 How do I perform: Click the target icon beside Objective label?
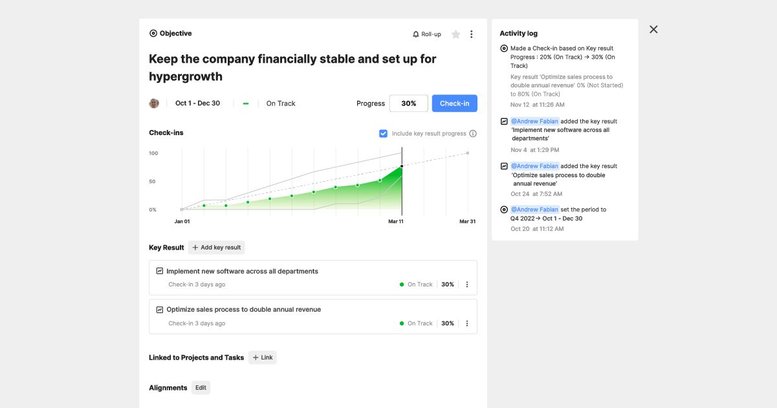click(x=153, y=33)
